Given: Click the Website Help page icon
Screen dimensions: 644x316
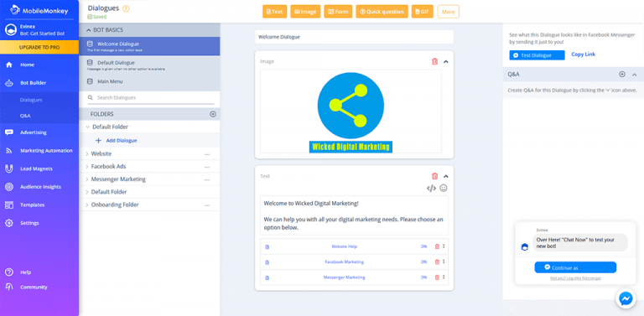Looking at the screenshot, I should (x=267, y=247).
